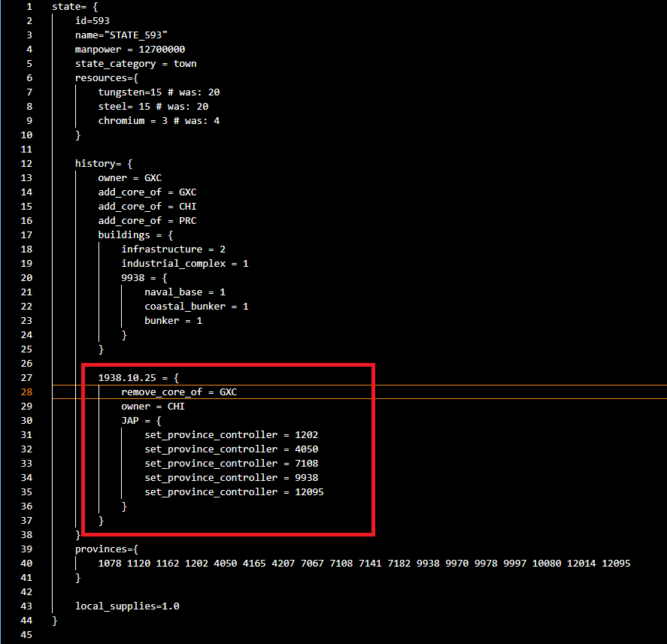The width and height of the screenshot is (667, 644).
Task: Click the add_core_of = PRC line
Action: pyautogui.click(x=147, y=220)
